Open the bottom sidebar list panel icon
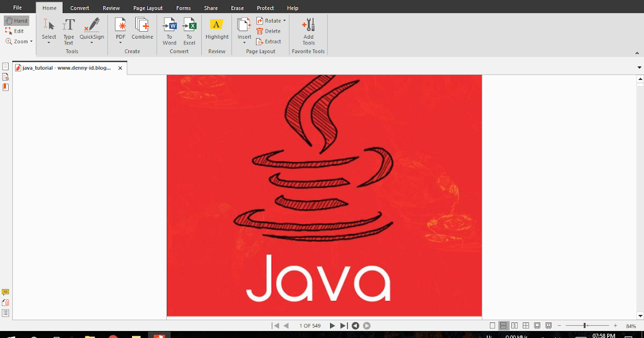This screenshot has width=644, height=338. [5, 313]
